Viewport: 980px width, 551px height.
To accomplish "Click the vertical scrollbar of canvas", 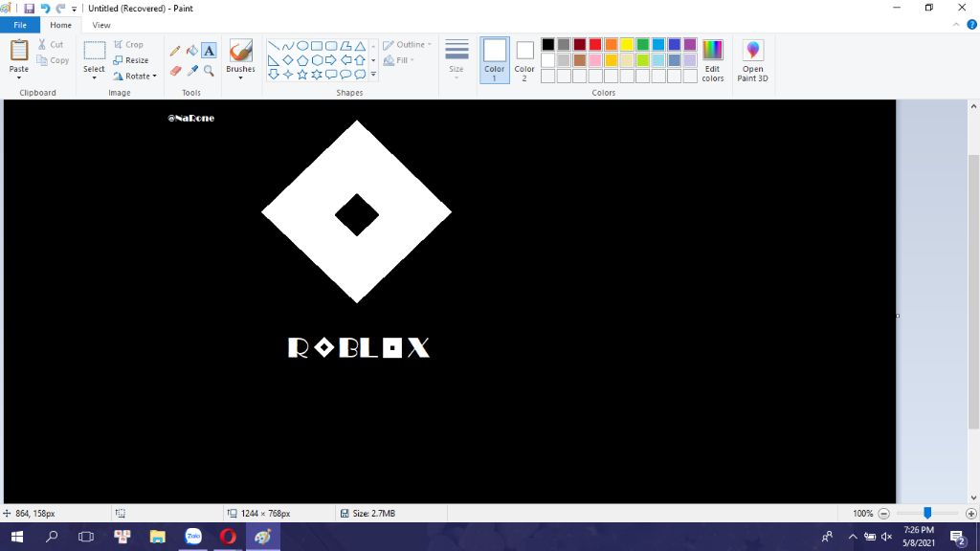I will tap(973, 291).
